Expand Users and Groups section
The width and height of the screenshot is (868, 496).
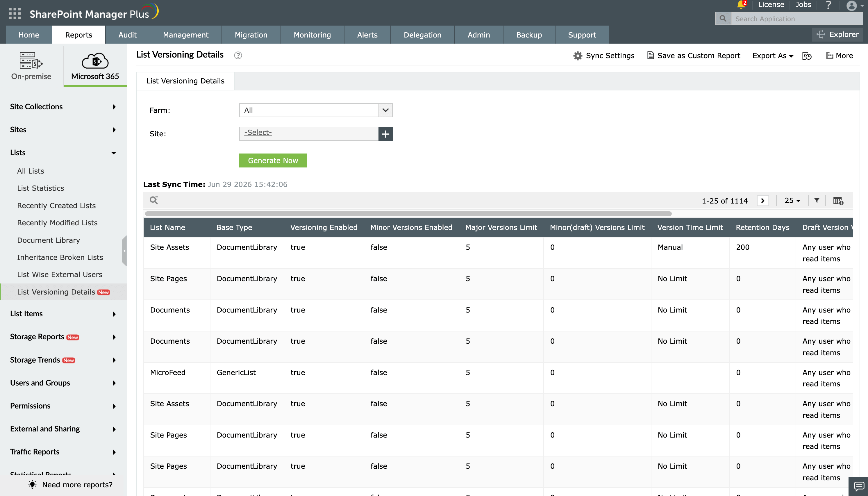pos(63,383)
